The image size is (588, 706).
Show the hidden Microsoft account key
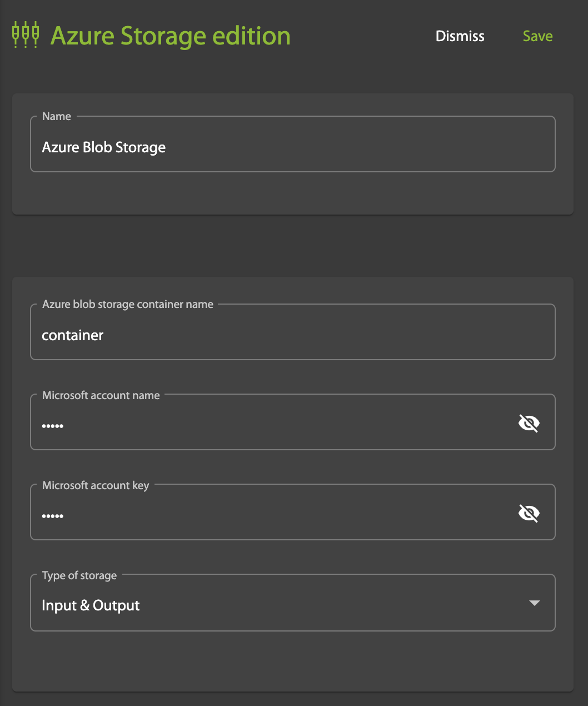point(529,514)
